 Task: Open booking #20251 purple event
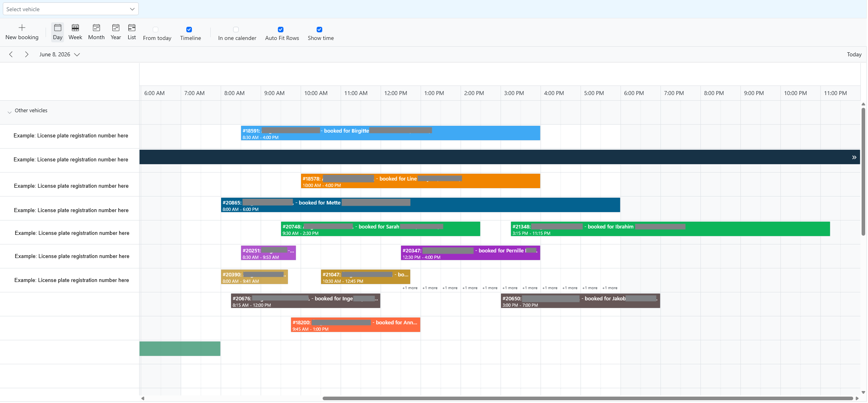point(268,253)
